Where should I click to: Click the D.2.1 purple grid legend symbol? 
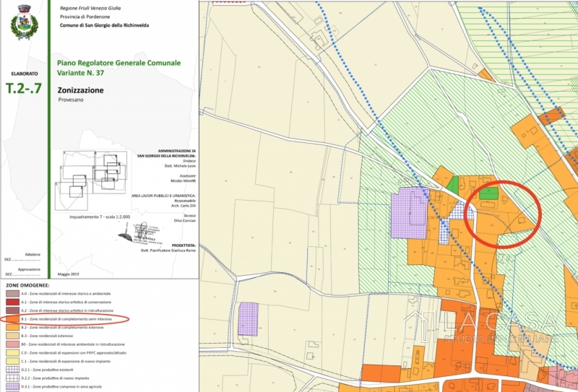(12, 370)
